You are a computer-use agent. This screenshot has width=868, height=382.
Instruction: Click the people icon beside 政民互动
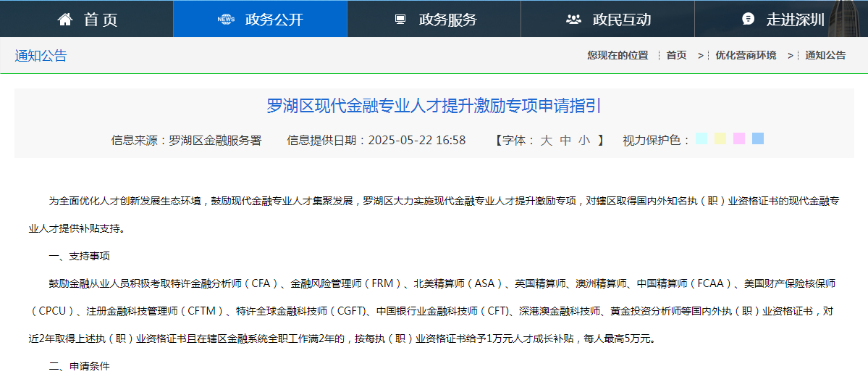[x=573, y=20]
